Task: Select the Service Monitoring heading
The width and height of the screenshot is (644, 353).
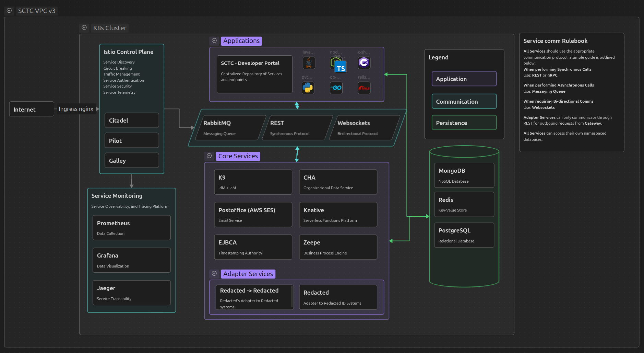Action: (117, 196)
